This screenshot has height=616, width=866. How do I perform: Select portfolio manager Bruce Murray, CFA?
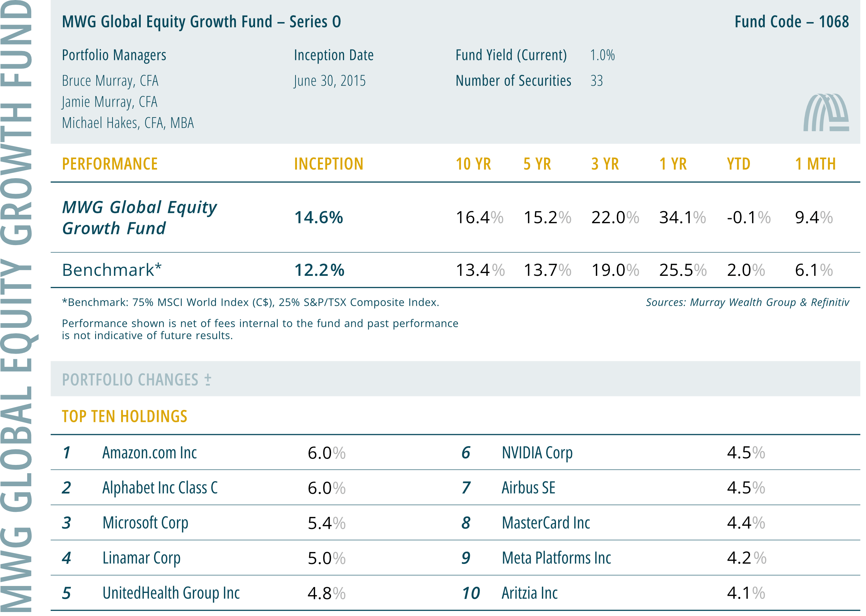click(110, 81)
